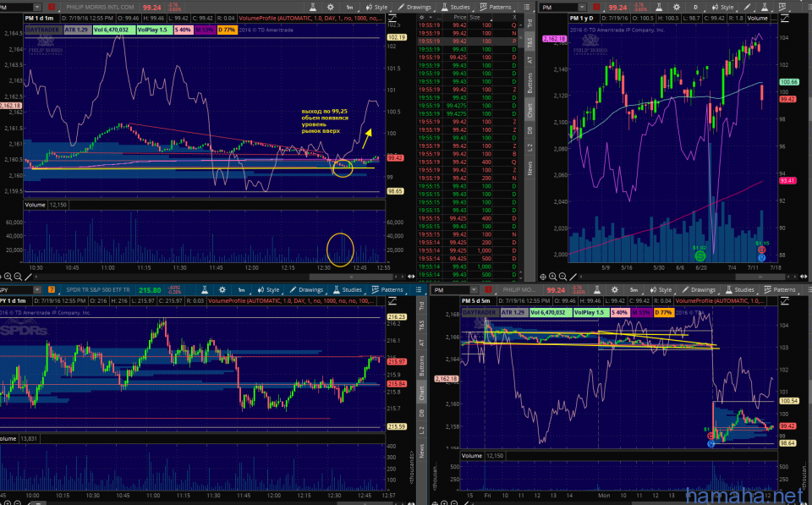Select the drawing pencil tool below the top-left PM chart
The image size is (812, 505).
28,277
